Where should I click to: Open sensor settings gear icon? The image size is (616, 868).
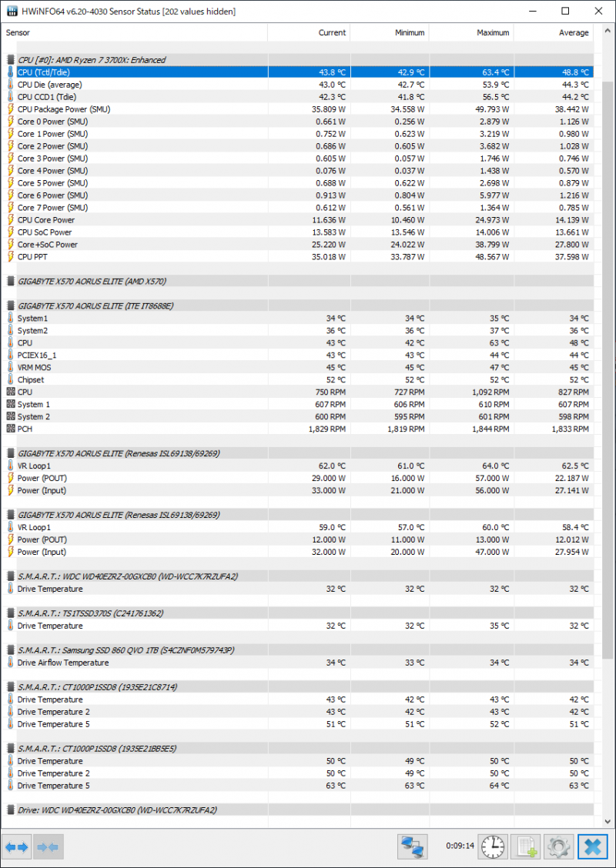pos(559,846)
